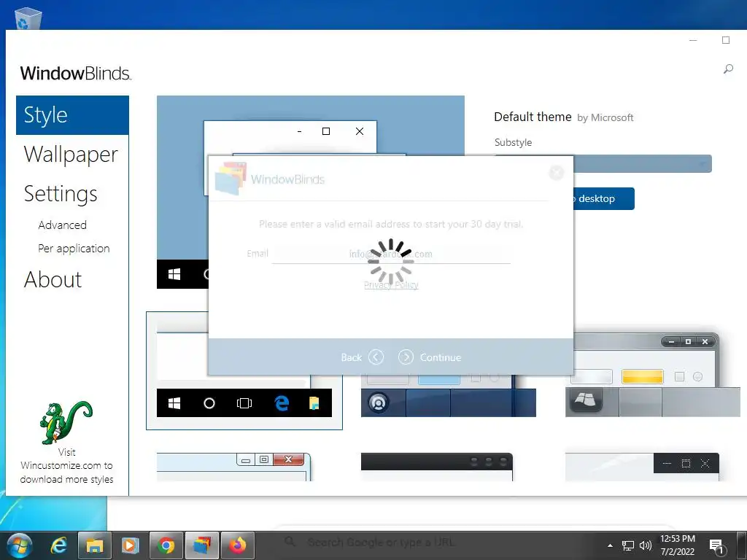Select the Advanced settings item
The height and width of the screenshot is (560, 747).
pyautogui.click(x=63, y=225)
